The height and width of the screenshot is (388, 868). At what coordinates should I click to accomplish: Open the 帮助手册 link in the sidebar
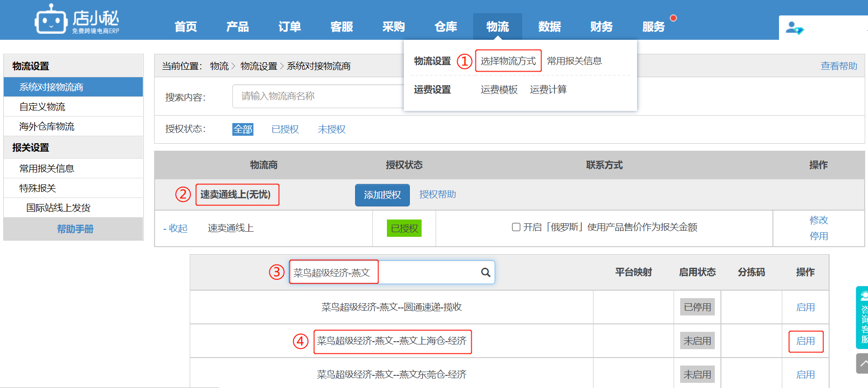pyautogui.click(x=75, y=229)
